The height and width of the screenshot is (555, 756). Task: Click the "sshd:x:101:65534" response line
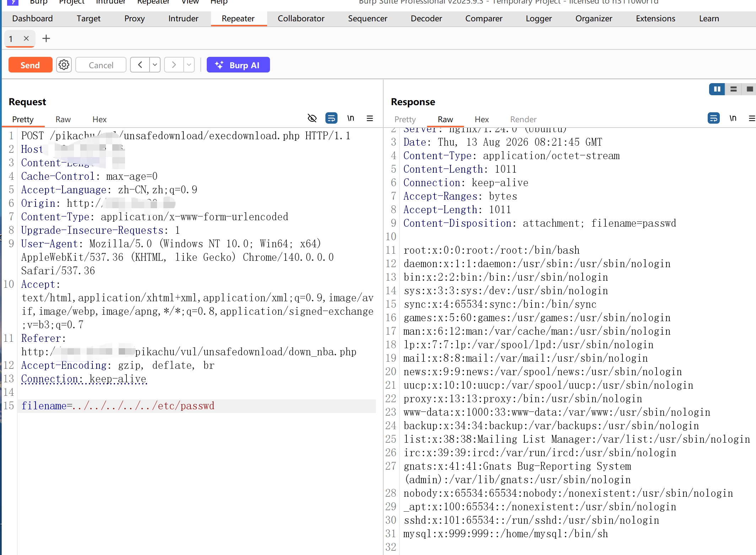coord(531,520)
